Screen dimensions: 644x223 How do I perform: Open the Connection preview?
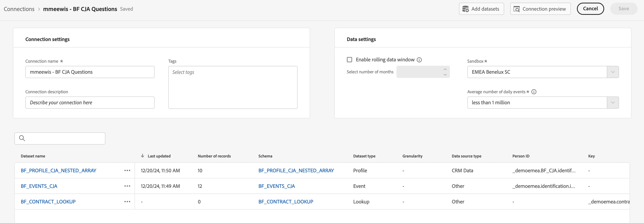540,9
